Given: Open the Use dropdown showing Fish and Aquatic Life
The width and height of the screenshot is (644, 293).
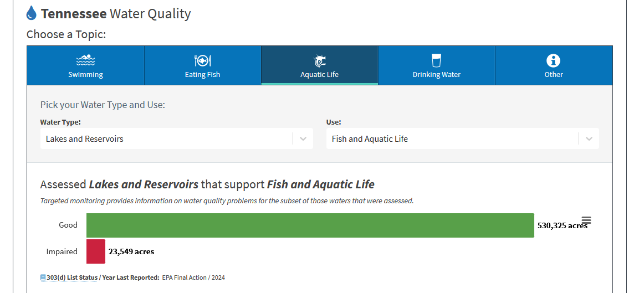Looking at the screenshot, I should click(452, 139).
